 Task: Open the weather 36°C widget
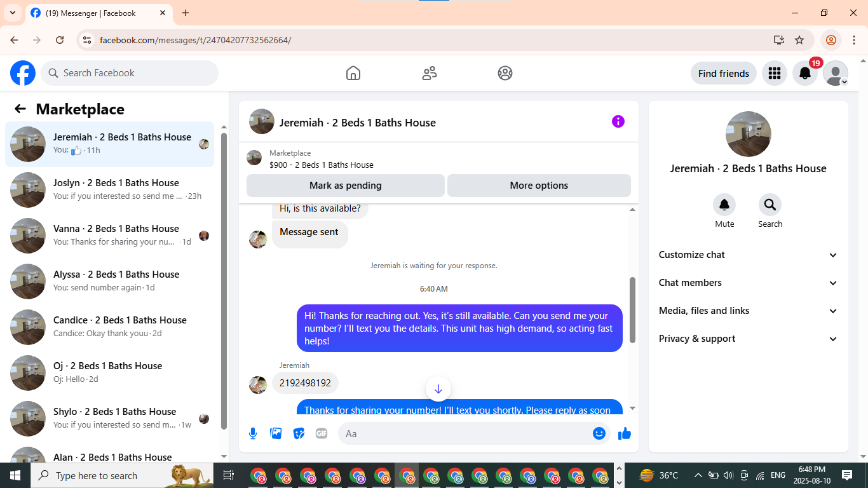659,475
